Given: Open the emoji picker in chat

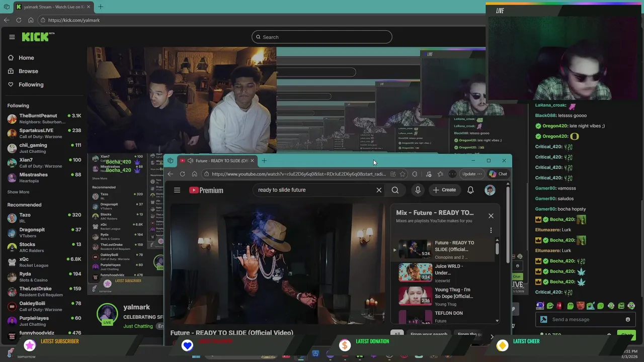Looking at the screenshot, I should 628,319.
